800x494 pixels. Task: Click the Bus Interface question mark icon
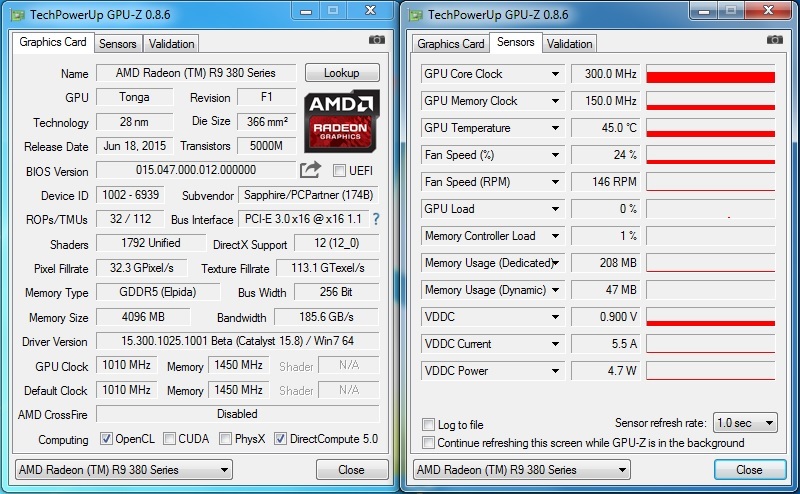tap(376, 219)
